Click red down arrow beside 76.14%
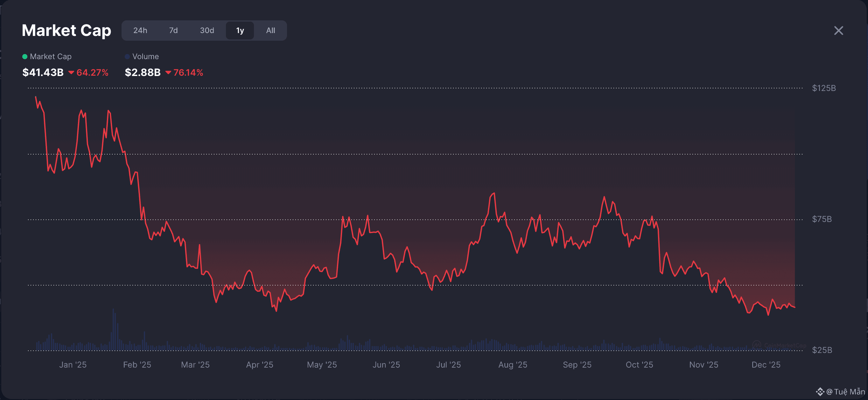868x400 pixels. 168,72
